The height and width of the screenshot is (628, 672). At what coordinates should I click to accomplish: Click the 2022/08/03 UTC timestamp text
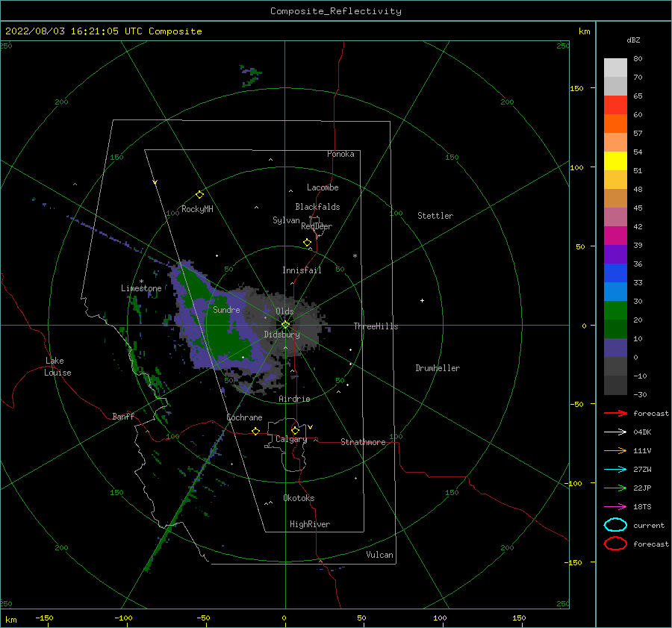pyautogui.click(x=103, y=31)
